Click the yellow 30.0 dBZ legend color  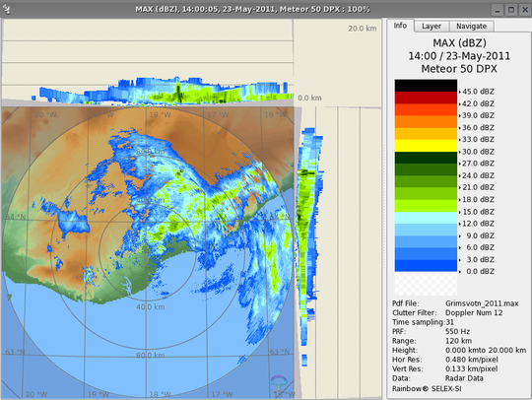[426, 146]
